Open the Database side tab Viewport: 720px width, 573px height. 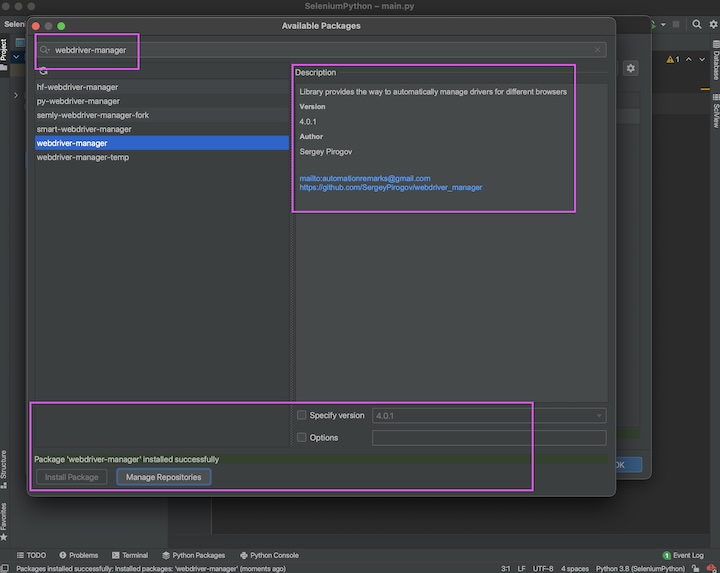pyautogui.click(x=715, y=62)
